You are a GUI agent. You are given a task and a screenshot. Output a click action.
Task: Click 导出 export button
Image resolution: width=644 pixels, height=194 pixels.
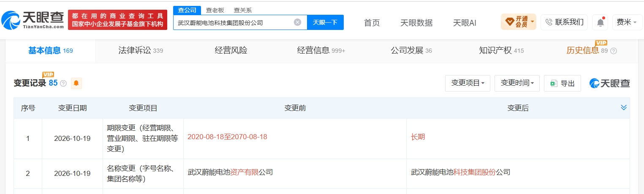(562, 83)
